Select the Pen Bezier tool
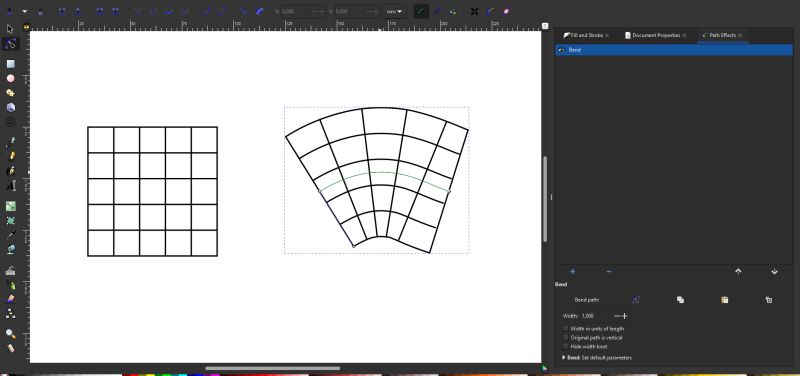 tap(10, 156)
